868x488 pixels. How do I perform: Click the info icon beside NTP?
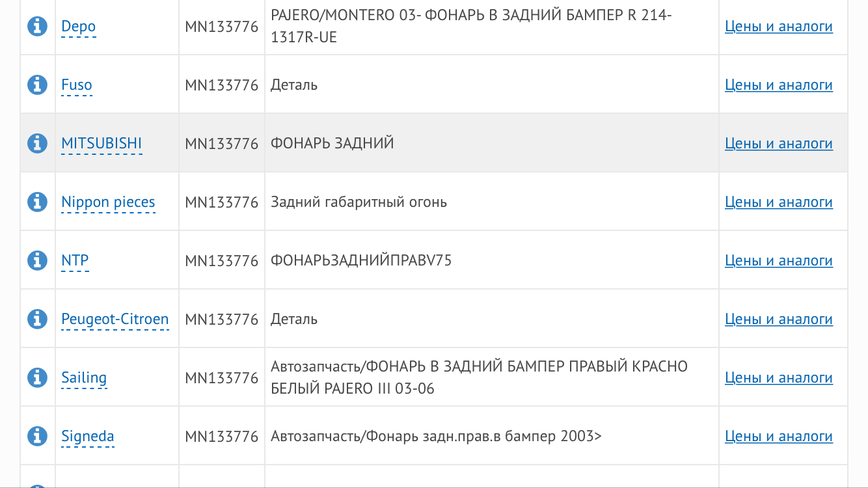pos(38,260)
